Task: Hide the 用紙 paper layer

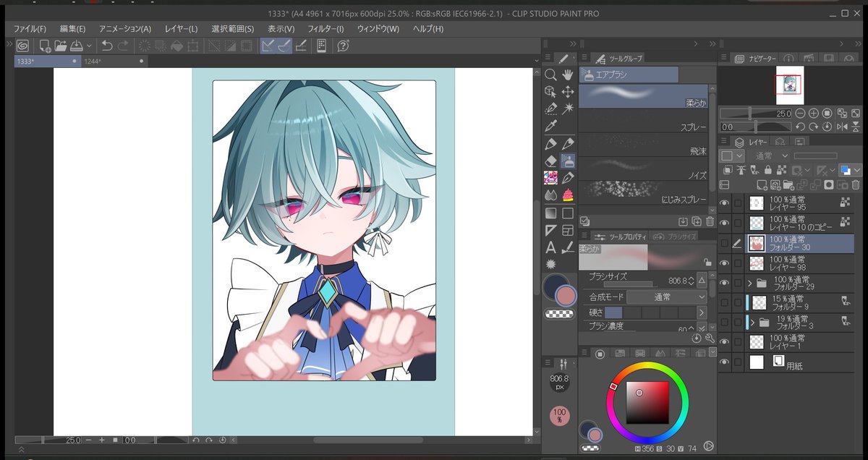Action: click(725, 362)
